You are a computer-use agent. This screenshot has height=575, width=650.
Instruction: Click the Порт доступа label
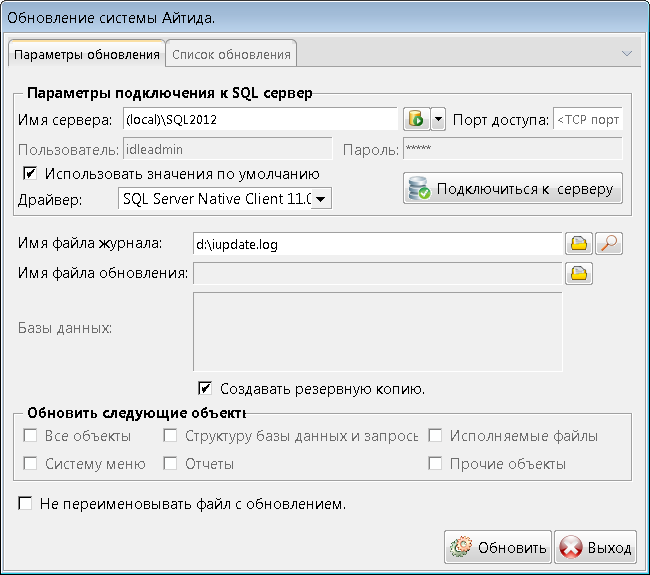pos(501,120)
